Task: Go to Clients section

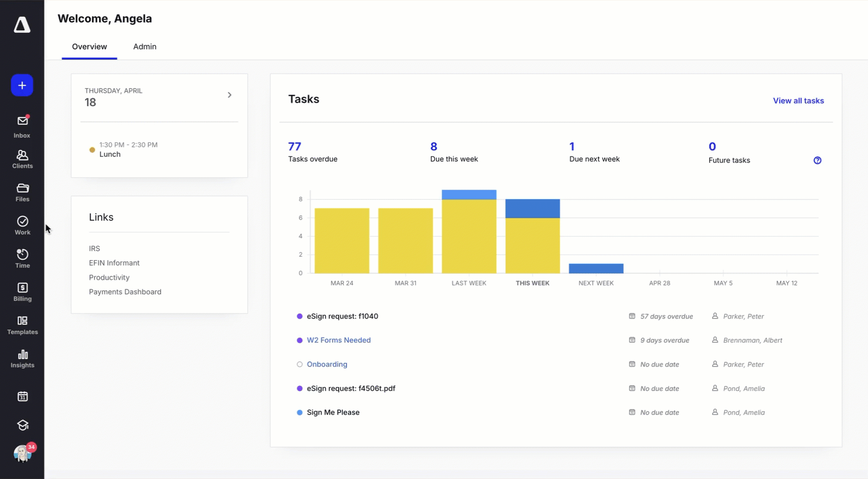Action: 22,159
